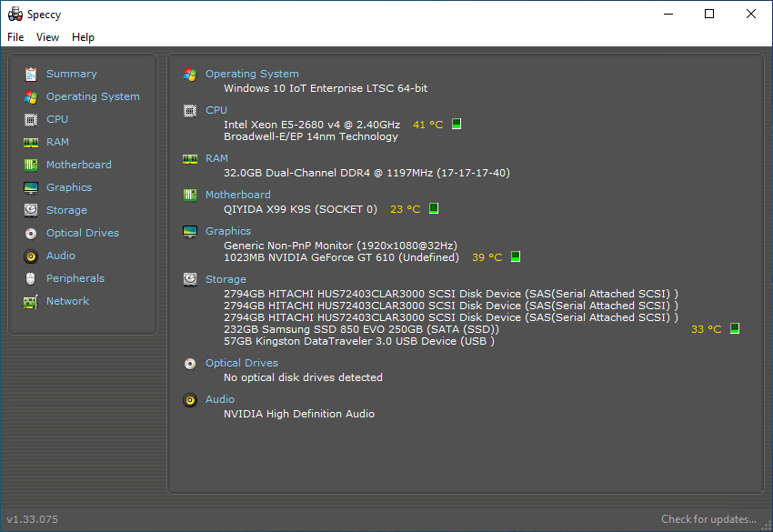Click the CPU chip icon in sidebar
The height and width of the screenshot is (532, 773).
[x=31, y=119]
